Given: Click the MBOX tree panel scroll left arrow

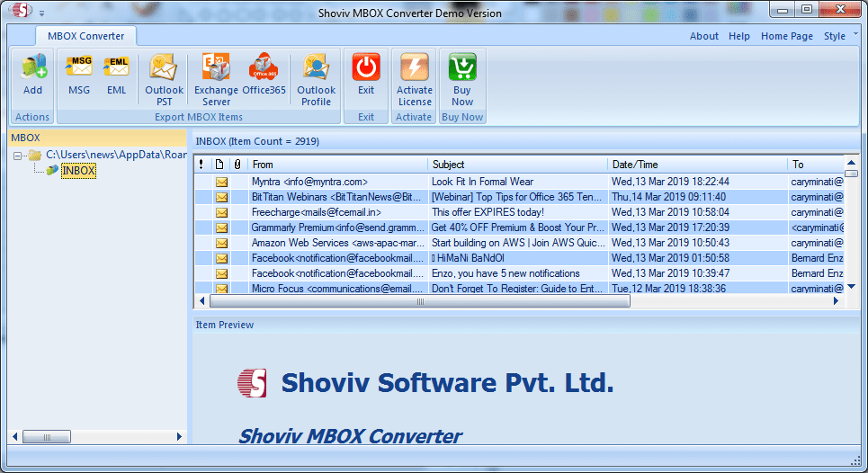Looking at the screenshot, I should click(x=15, y=437).
